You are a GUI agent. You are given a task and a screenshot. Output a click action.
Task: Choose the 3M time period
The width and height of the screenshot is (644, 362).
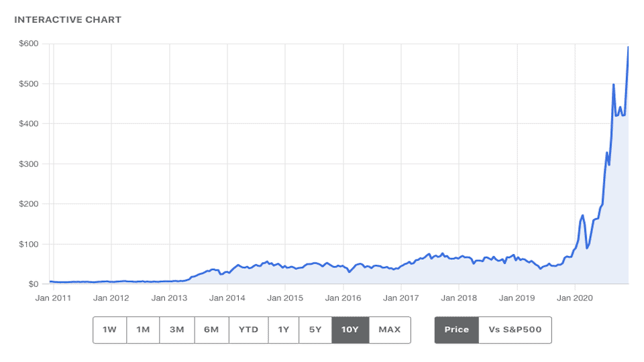(177, 330)
